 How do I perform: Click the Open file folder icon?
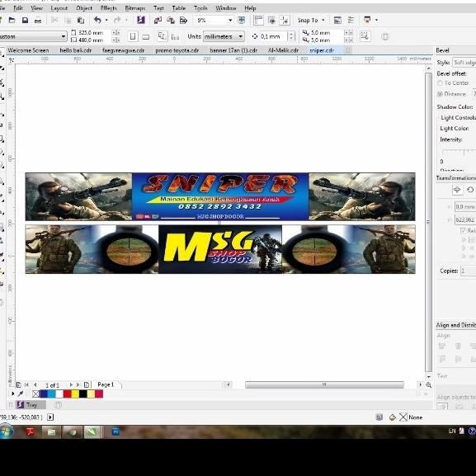coord(12,21)
